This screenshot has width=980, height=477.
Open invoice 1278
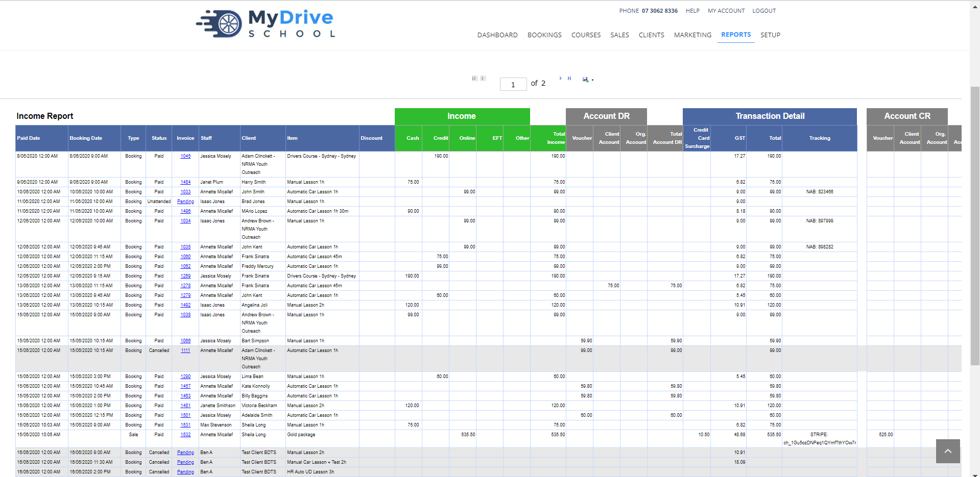[x=185, y=286]
